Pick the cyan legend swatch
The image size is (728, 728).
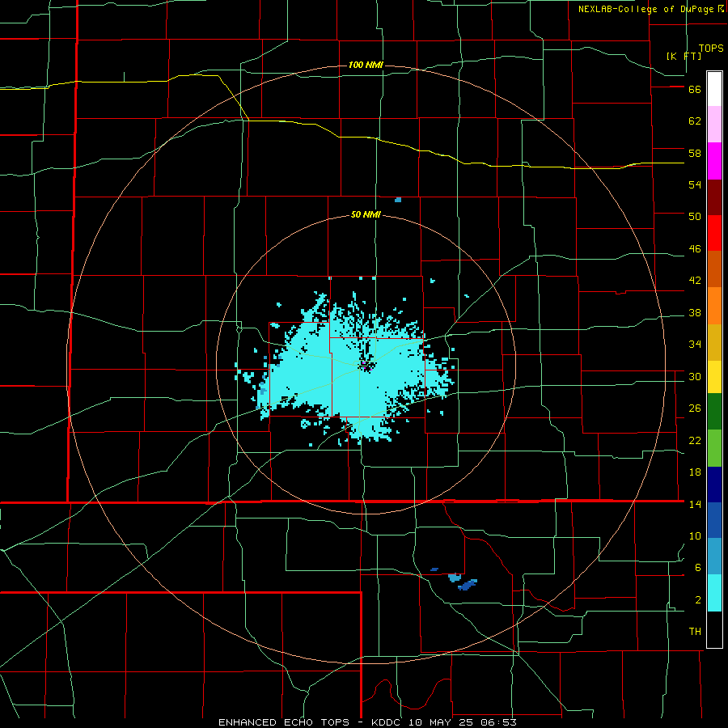pos(714,593)
